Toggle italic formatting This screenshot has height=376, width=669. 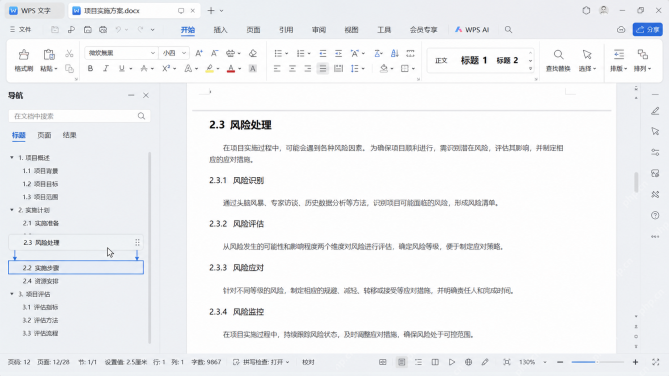(x=106, y=68)
